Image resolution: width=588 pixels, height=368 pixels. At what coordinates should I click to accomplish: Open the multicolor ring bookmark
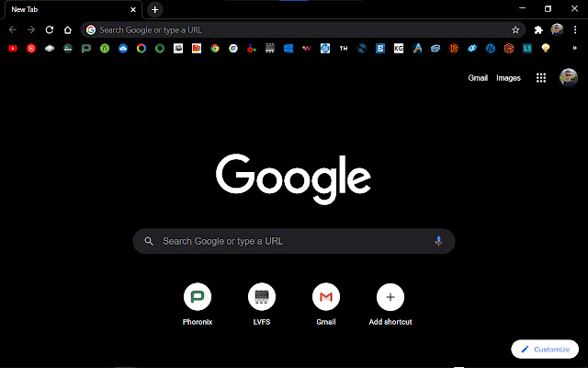[x=141, y=49]
